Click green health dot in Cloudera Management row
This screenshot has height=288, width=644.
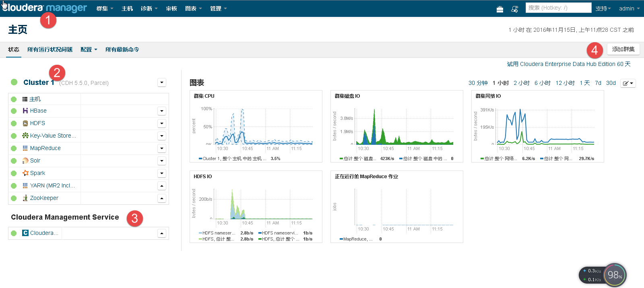pos(14,233)
